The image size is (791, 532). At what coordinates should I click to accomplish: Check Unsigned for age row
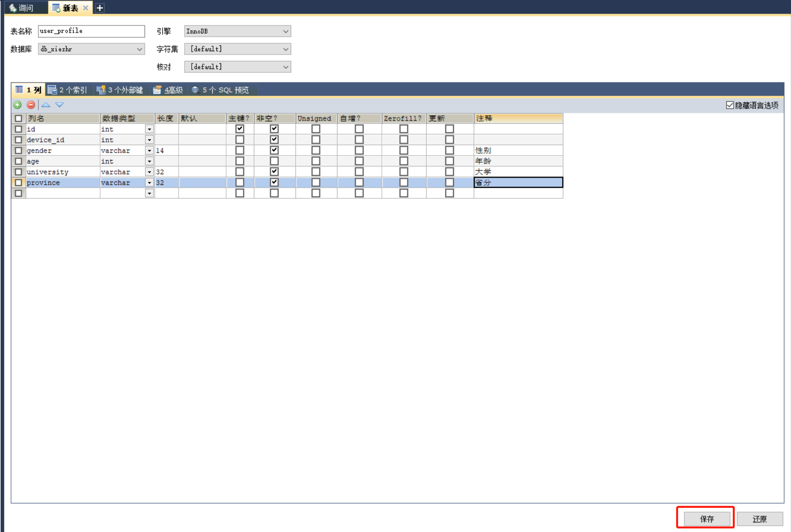point(316,161)
